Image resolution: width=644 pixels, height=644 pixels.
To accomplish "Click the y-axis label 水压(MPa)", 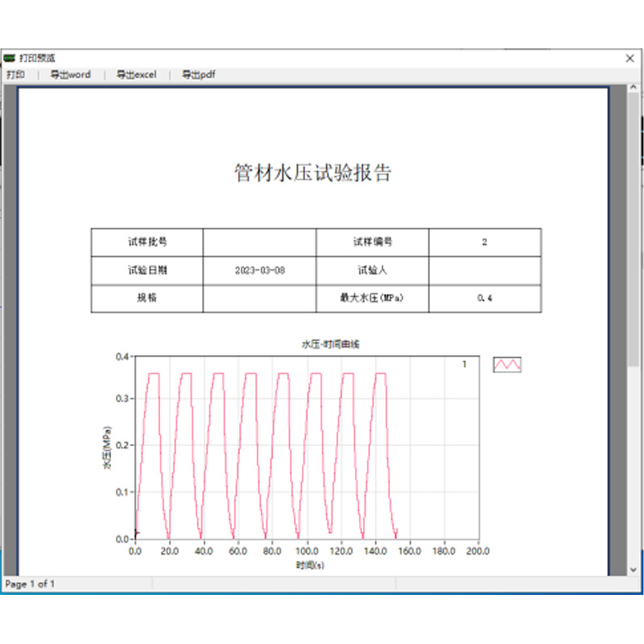I will coord(107,448).
